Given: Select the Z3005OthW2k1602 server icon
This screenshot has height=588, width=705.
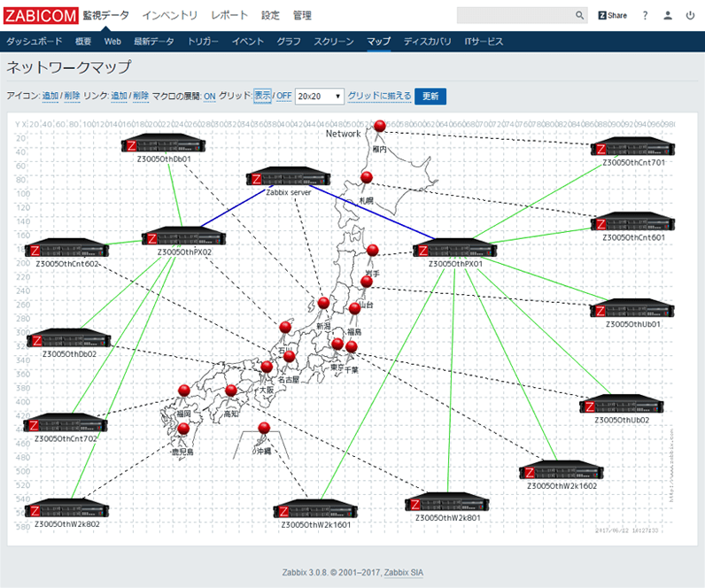Looking at the screenshot, I should (562, 470).
